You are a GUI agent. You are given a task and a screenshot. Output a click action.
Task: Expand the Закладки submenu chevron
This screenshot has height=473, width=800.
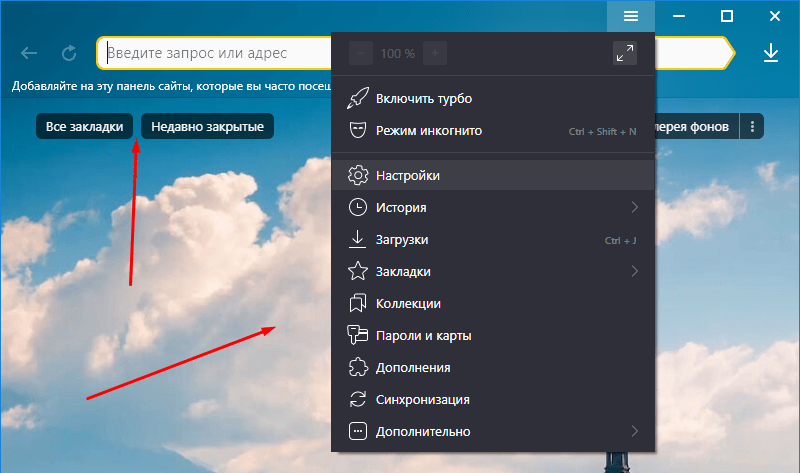634,271
